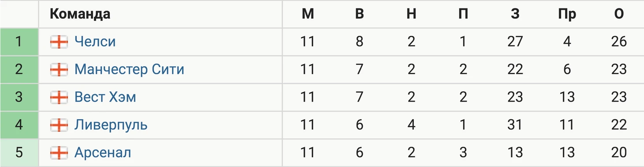Go to the Ливерпуль team page
Viewport: 644px width, 167px height.
[x=111, y=125]
